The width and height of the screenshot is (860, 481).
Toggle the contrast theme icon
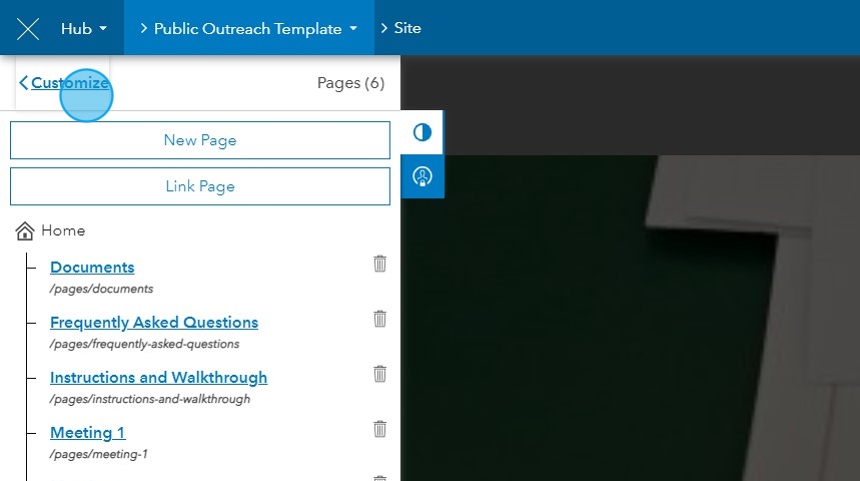coord(422,132)
